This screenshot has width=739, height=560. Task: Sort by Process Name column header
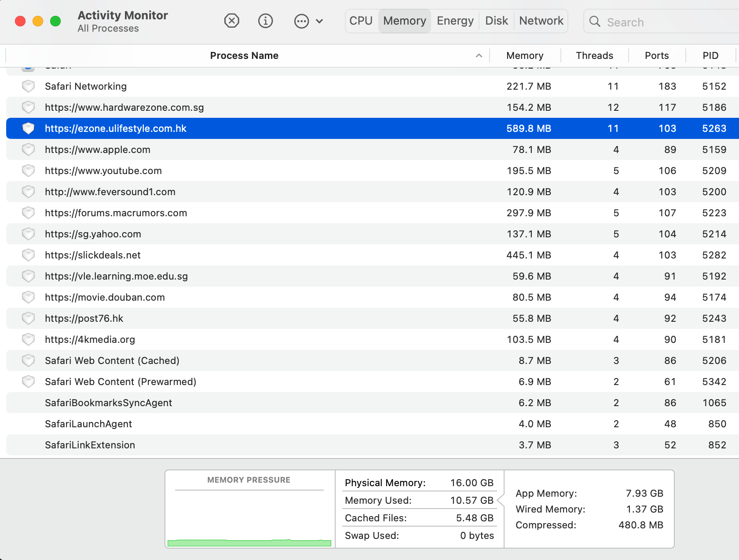[x=244, y=55]
